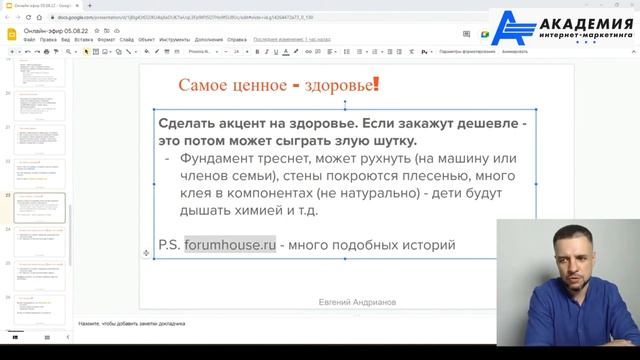
Task: Open the text alignment dropdown
Action: click(x=331, y=52)
